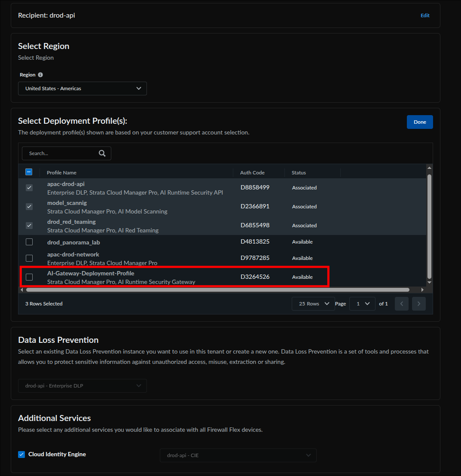Click auth code D4813825

[255, 241]
